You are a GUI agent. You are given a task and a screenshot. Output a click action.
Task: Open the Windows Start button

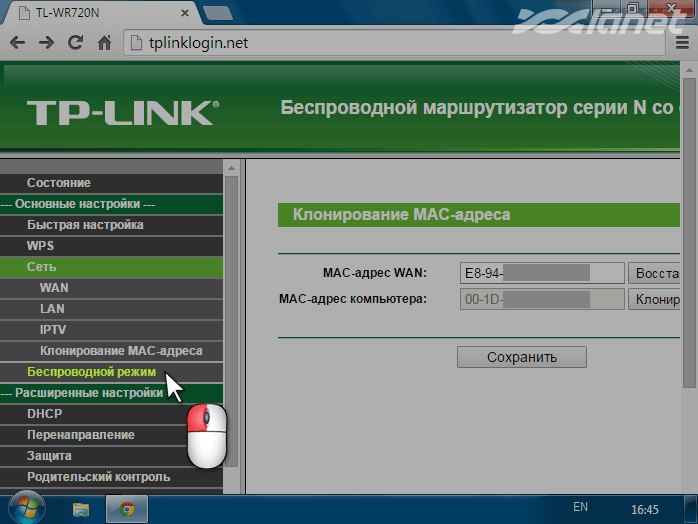pos(23,507)
